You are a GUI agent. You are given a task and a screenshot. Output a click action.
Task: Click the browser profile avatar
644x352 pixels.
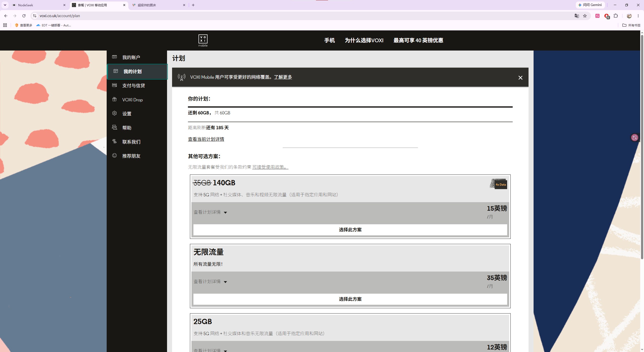(x=629, y=16)
